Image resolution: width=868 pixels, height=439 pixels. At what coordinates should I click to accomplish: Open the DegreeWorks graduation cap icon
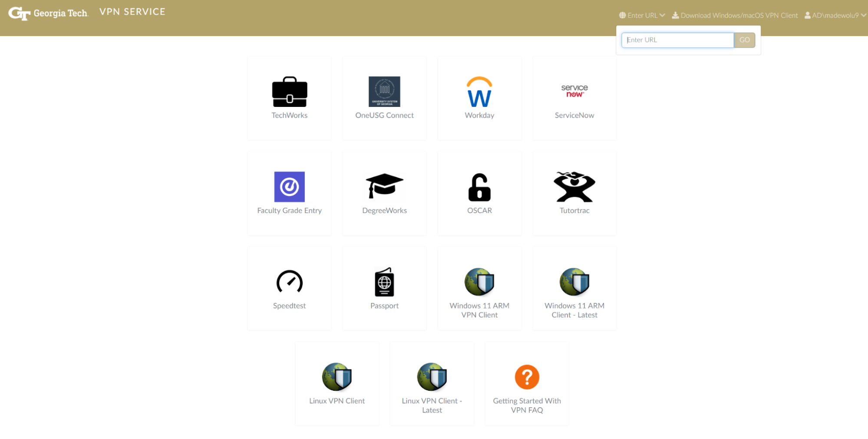(384, 186)
